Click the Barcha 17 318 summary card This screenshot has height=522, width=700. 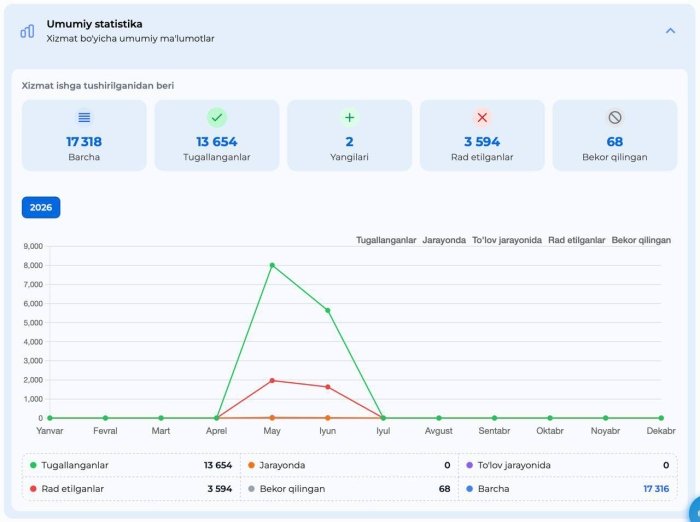[x=84, y=135]
